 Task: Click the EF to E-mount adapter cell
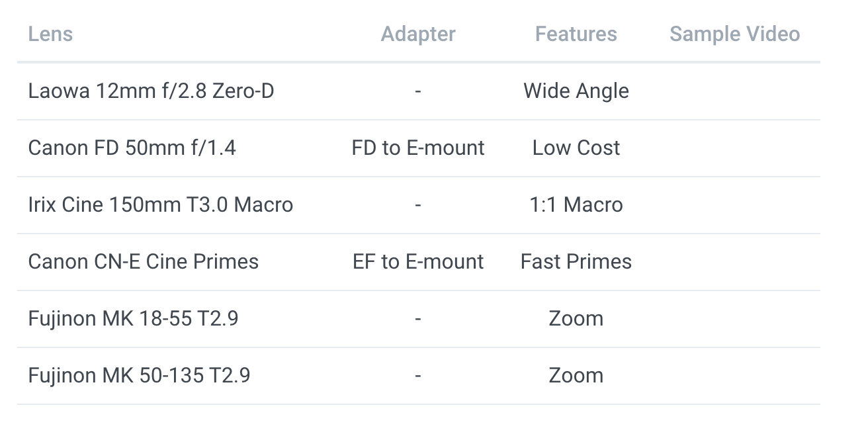(418, 261)
